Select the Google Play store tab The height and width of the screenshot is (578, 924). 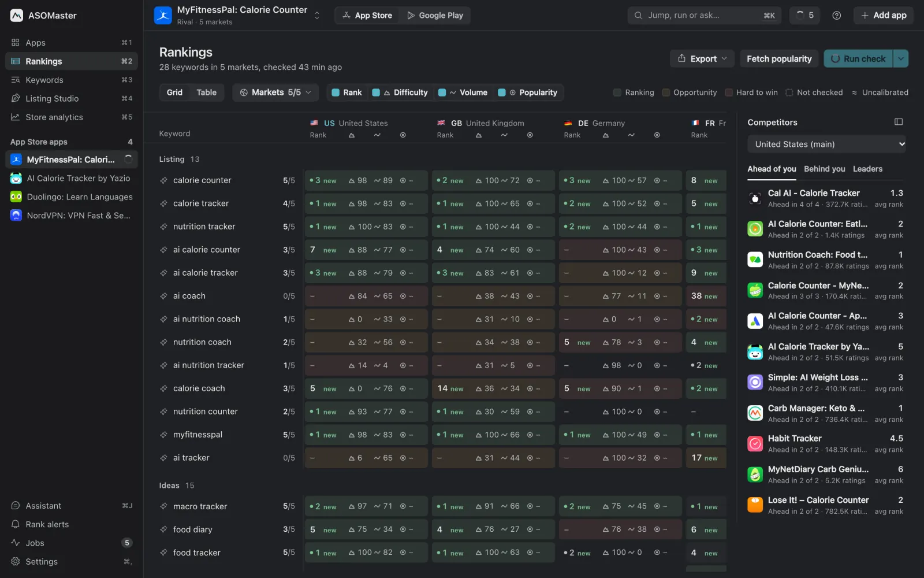435,16
